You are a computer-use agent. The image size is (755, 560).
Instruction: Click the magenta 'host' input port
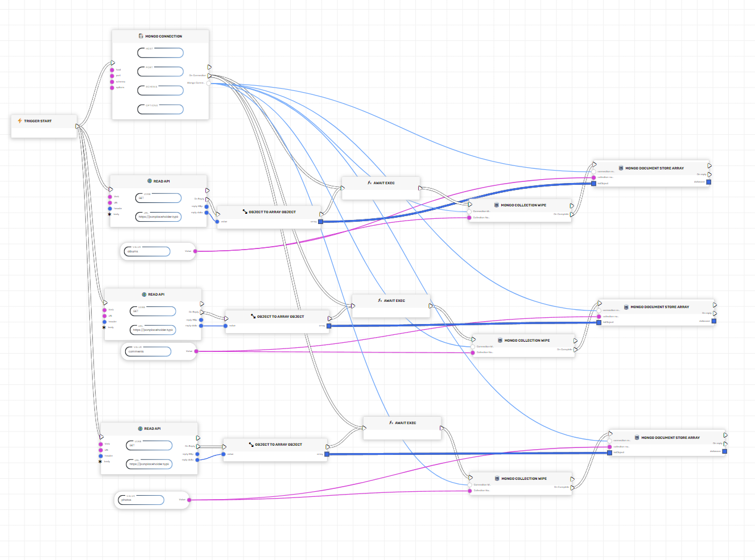(112, 70)
